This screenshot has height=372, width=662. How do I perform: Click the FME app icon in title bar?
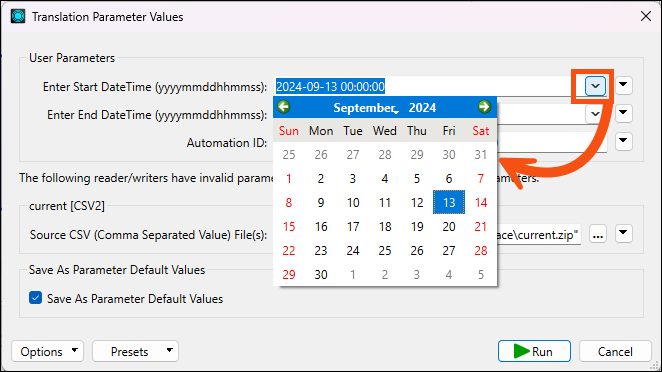18,16
